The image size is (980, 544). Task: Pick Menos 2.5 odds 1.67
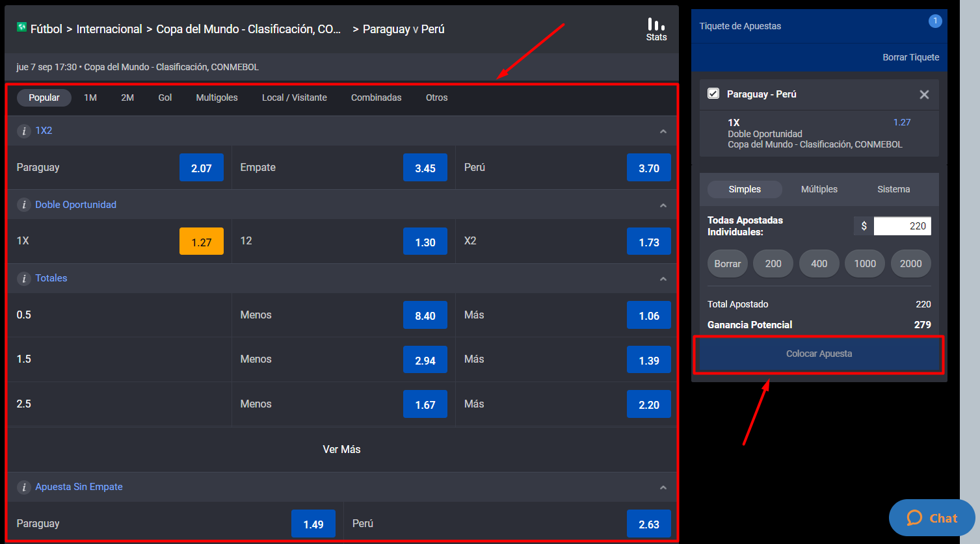(x=425, y=404)
